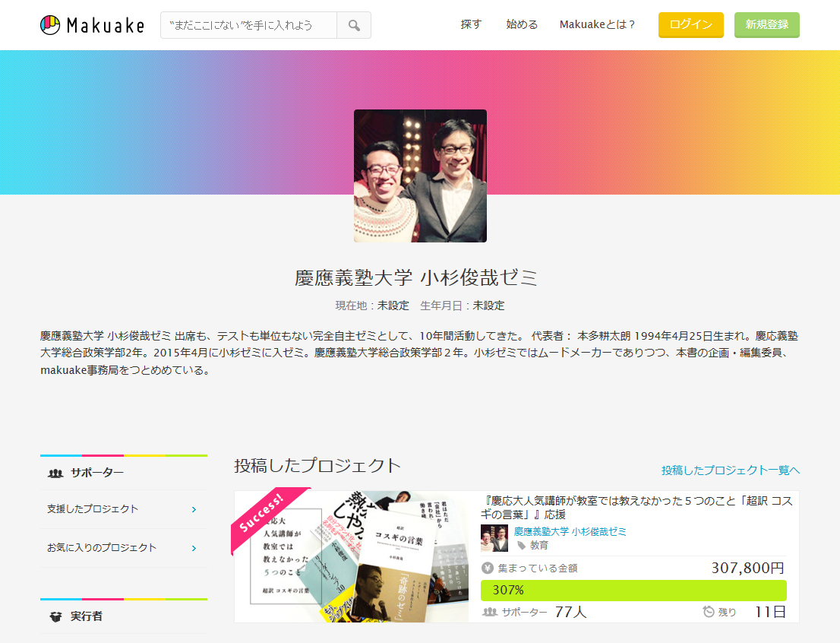840x643 pixels.
Task: Click the 投稿したプロジェクト section heading
Action: tap(317, 465)
